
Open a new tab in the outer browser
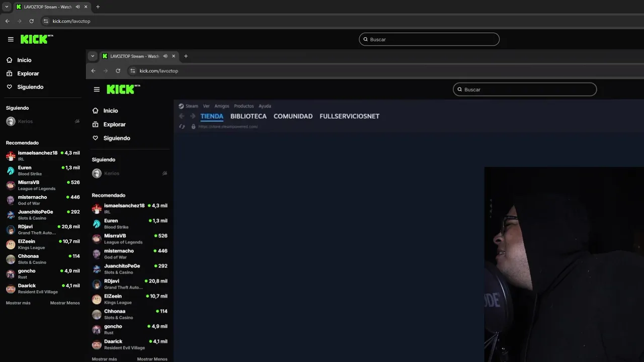[x=98, y=7]
